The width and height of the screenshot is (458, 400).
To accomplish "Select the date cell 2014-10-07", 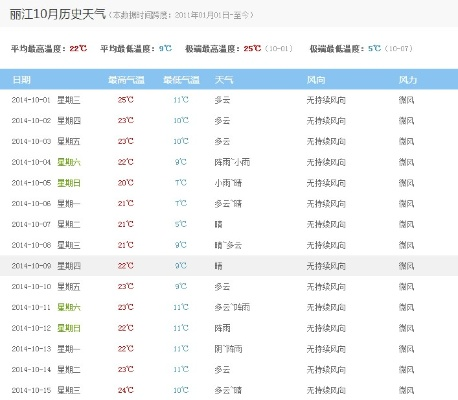I will tap(31, 224).
